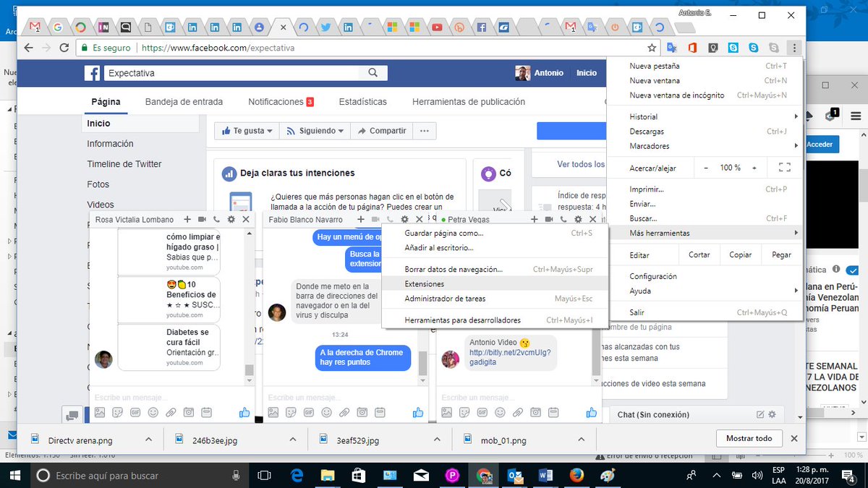
Task: Click the Cortar button in Editar row
Action: (699, 255)
